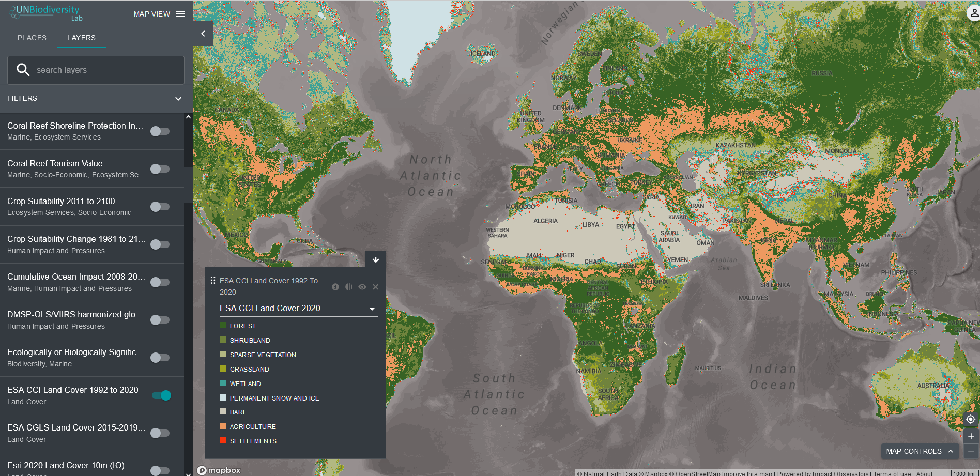Open the user account profile icon
The width and height of the screenshot is (980, 476).
pos(974,13)
